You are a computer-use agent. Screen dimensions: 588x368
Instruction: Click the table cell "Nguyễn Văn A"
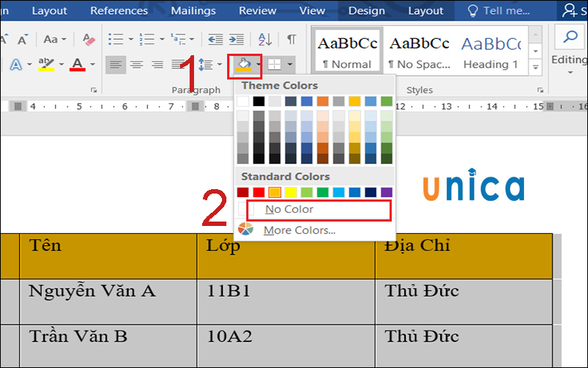pos(108,302)
